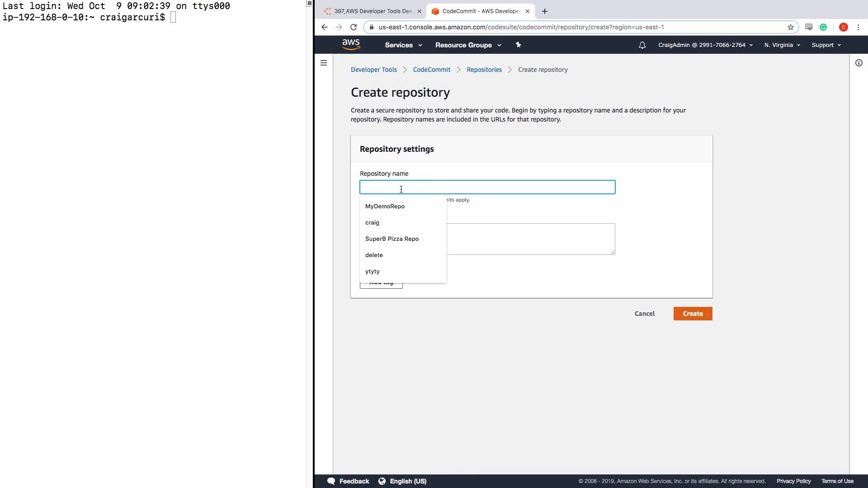Open the N. Virginia region dropdown
Screen dimensions: 868x488
(782, 45)
